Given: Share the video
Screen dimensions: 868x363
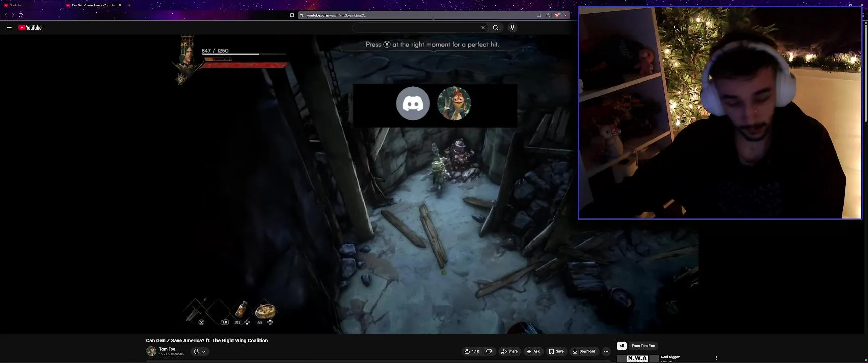Looking at the screenshot, I should pyautogui.click(x=509, y=351).
